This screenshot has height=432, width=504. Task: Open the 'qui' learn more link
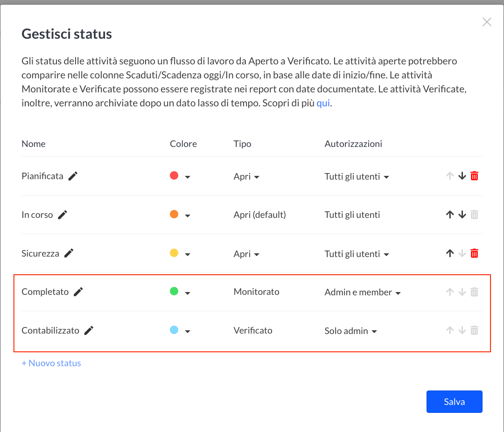pyautogui.click(x=323, y=103)
